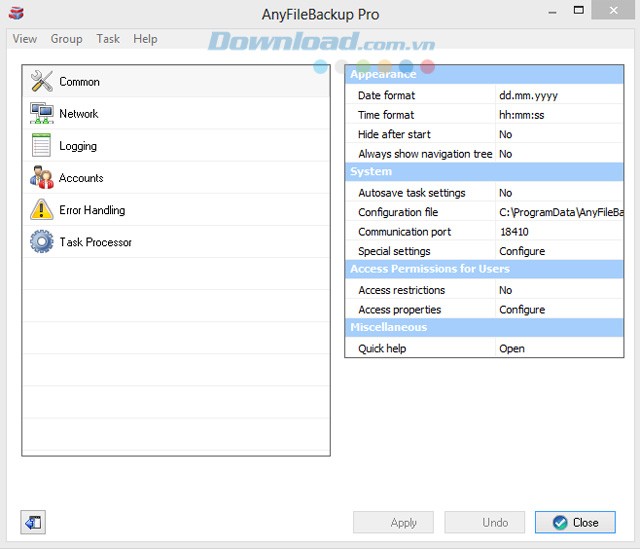Image resolution: width=640 pixels, height=549 pixels.
Task: Open the Task menu
Action: pyautogui.click(x=108, y=39)
